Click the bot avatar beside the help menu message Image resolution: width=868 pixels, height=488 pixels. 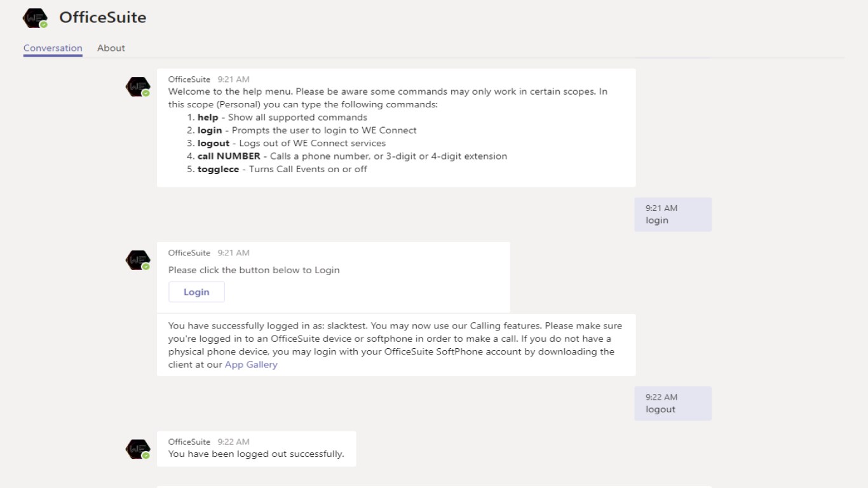tap(138, 87)
